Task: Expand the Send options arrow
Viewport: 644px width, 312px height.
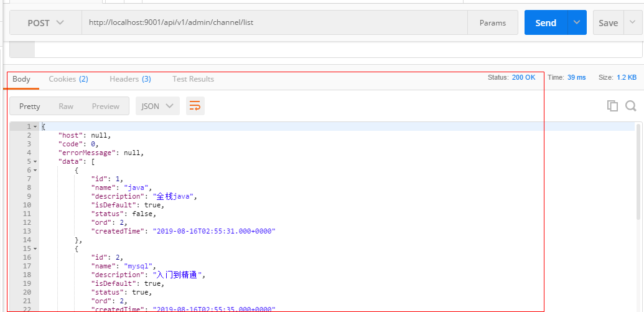Action: tap(577, 22)
